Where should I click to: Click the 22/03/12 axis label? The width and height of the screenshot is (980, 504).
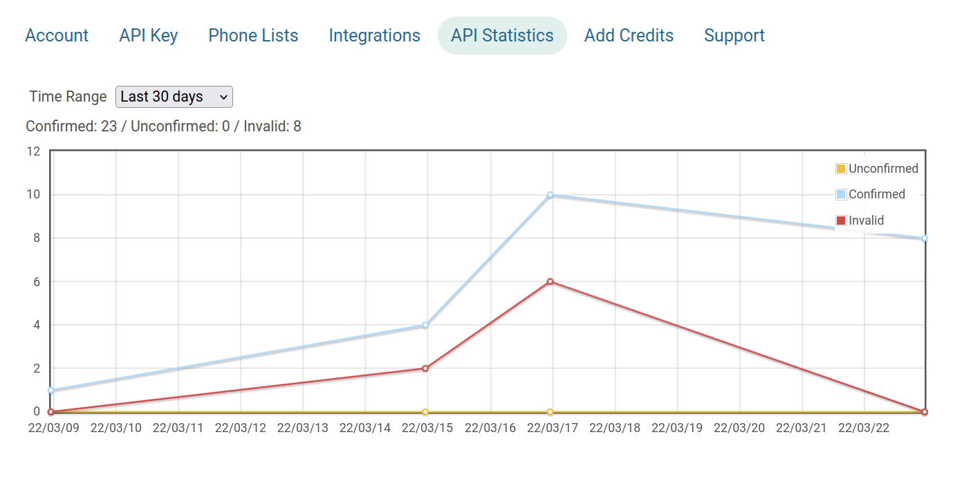pyautogui.click(x=241, y=428)
